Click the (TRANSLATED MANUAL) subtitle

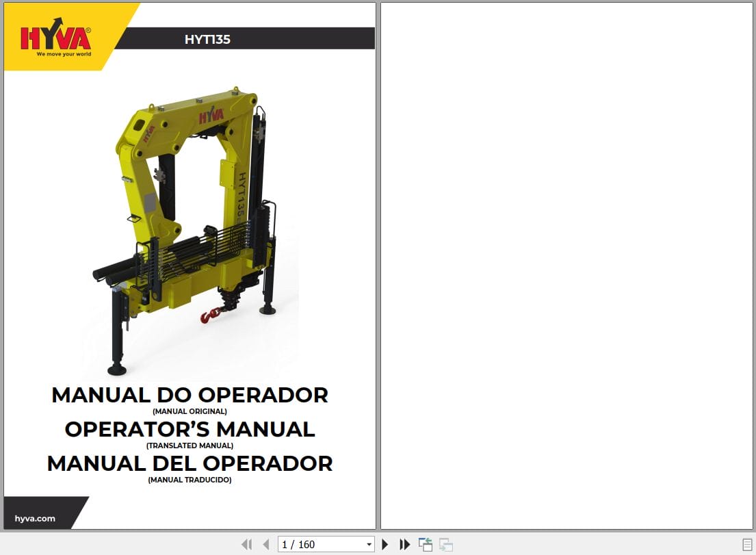pyautogui.click(x=190, y=446)
